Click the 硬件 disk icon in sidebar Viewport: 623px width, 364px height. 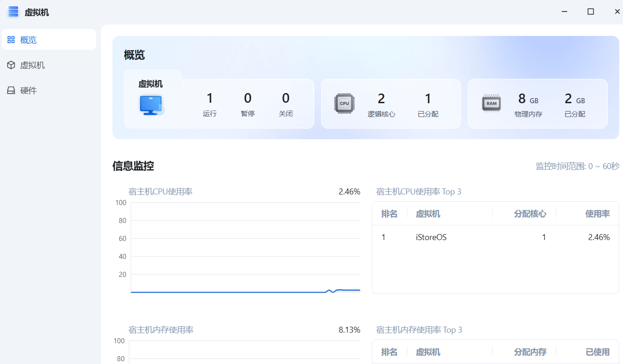11,90
